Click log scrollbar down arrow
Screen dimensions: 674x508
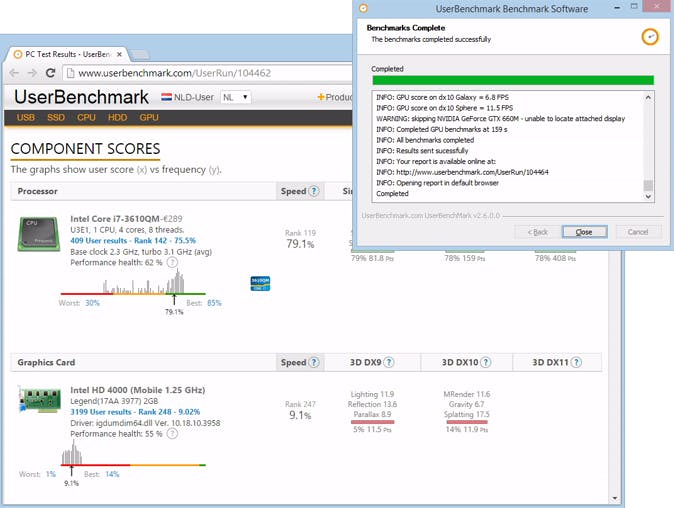pyautogui.click(x=648, y=196)
